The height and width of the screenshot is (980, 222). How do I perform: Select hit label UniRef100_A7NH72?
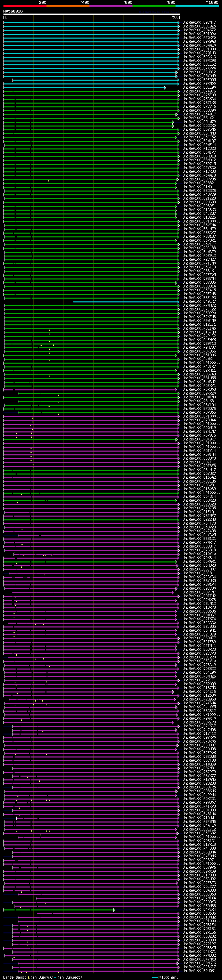point(199,305)
